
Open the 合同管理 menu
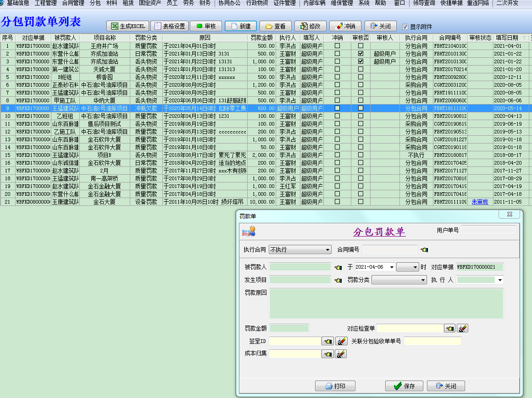click(x=73, y=3)
